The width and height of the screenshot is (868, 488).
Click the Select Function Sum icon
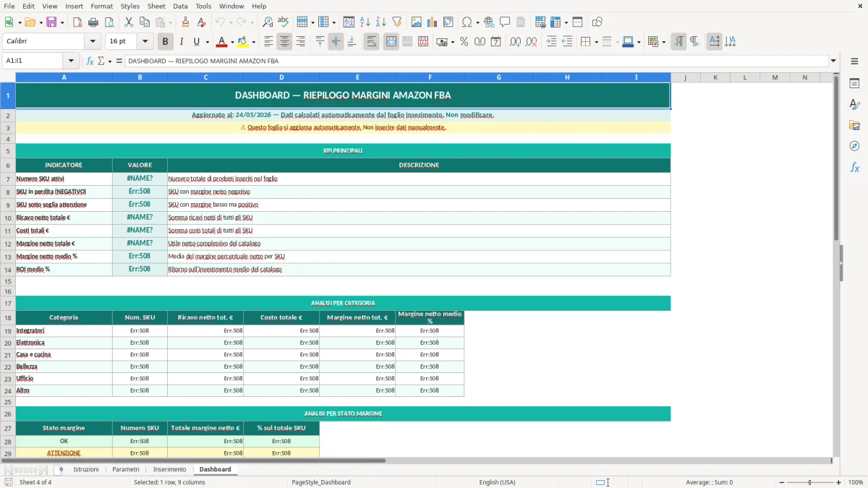[x=101, y=61]
